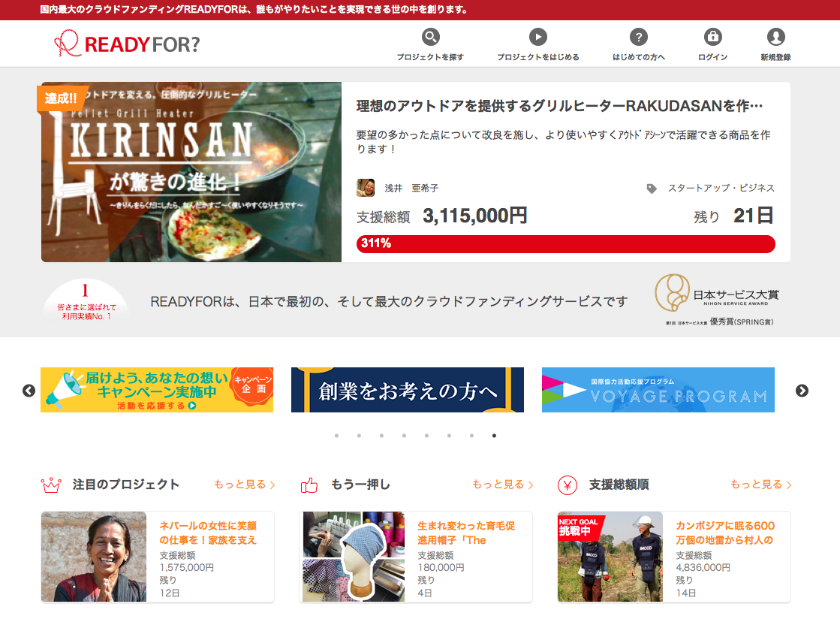
Task: Select the 新規登録 menu label
Action: coord(775,57)
